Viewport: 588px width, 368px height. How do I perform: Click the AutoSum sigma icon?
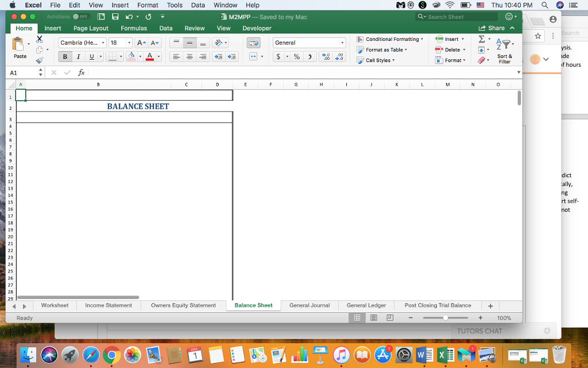(482, 39)
